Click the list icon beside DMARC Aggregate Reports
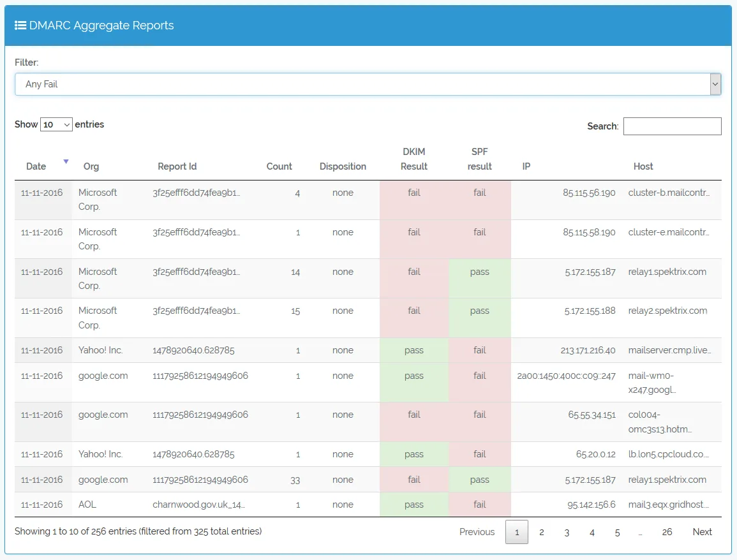This screenshot has height=560, width=737. point(20,26)
